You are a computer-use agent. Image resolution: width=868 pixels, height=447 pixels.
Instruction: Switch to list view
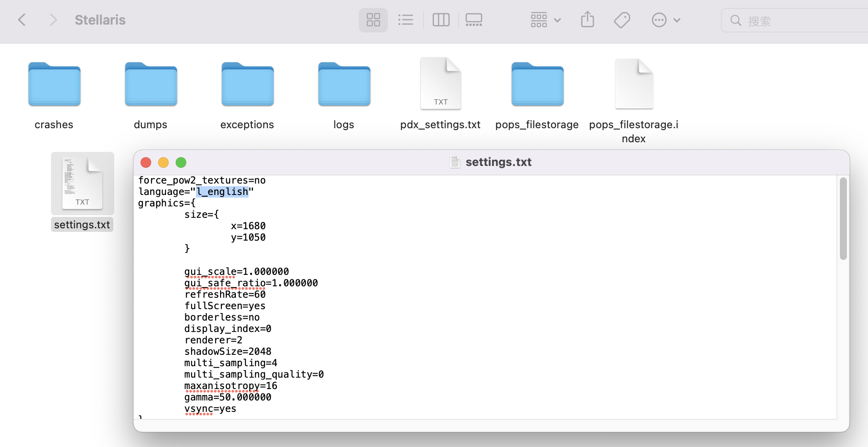click(x=405, y=20)
